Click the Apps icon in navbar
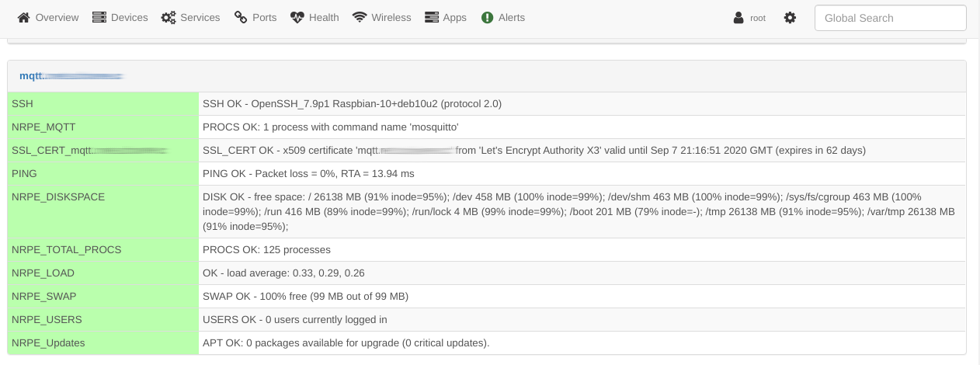Screen dimensions: 980x365 click(432, 17)
